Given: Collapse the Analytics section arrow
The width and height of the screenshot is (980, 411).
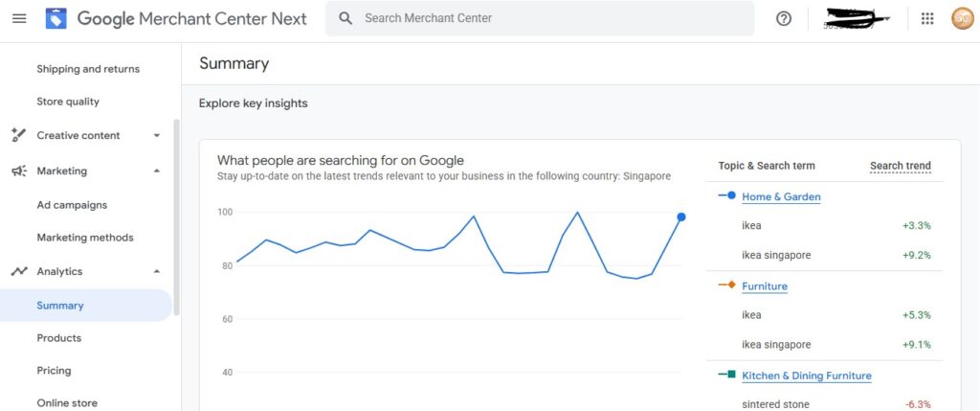Looking at the screenshot, I should click(157, 271).
